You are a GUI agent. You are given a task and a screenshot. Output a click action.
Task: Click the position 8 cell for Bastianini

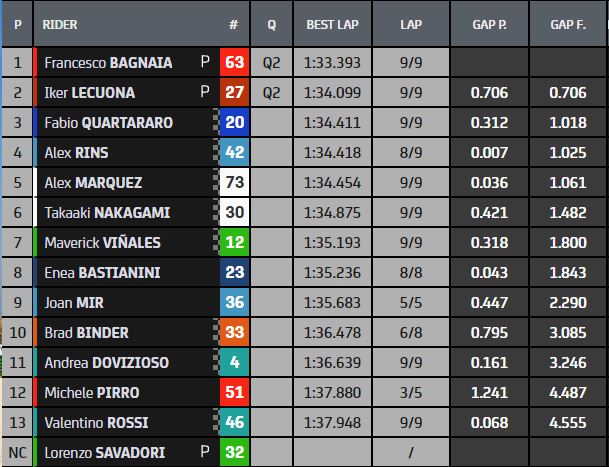(x=16, y=272)
